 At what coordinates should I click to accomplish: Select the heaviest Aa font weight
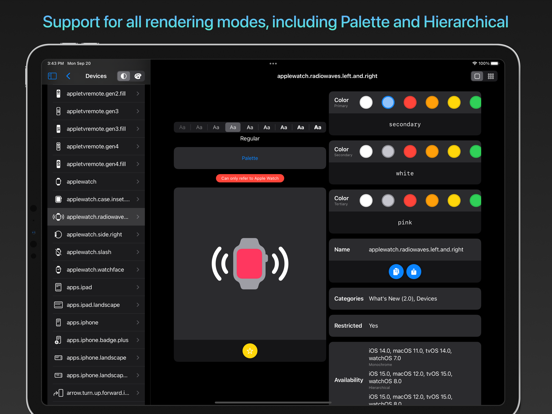tap(317, 127)
